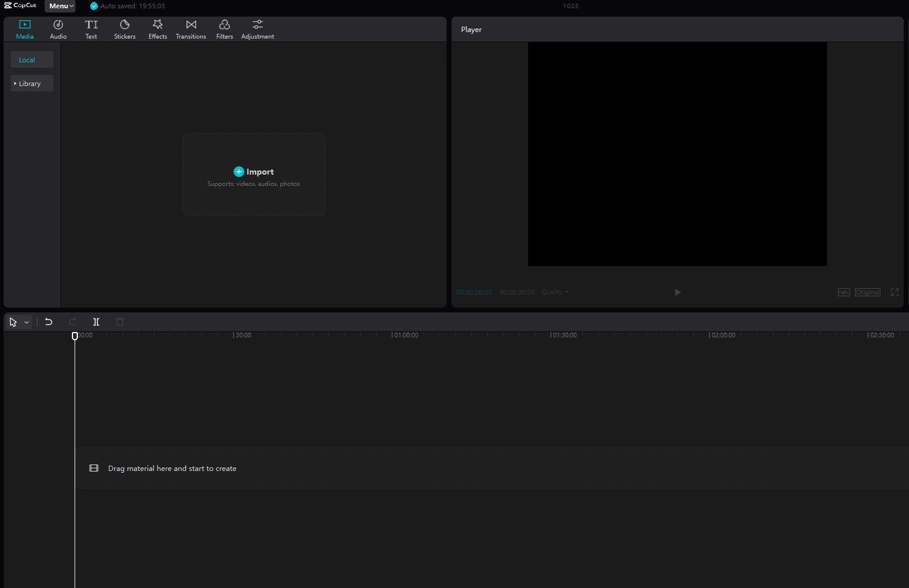Click the Undo arrow icon
Screen dimensions: 909x588
[x=49, y=322]
